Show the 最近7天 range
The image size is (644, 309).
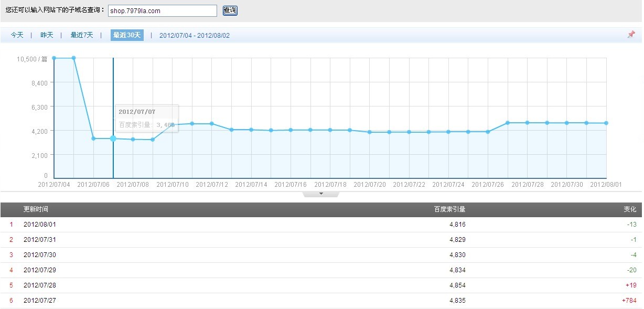point(82,35)
